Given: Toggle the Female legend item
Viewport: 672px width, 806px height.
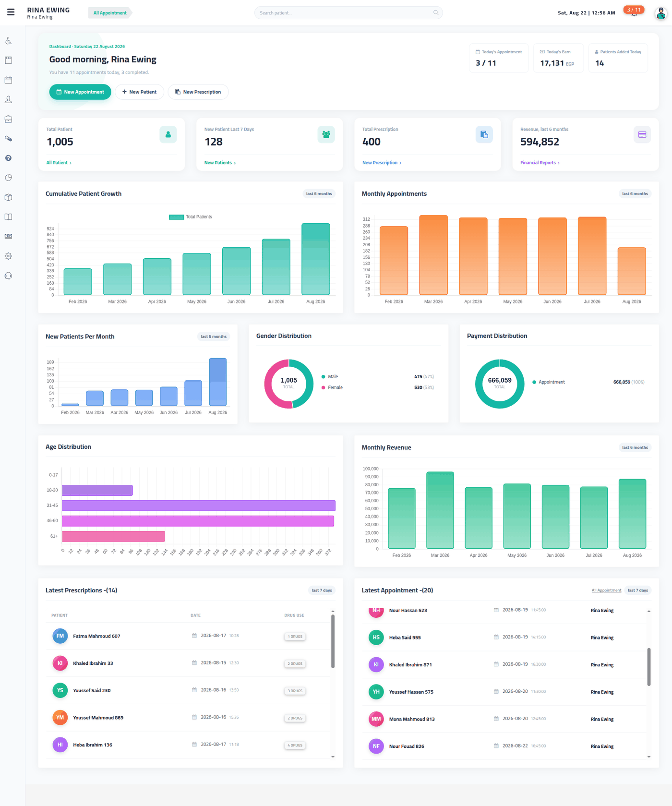Looking at the screenshot, I should [x=332, y=387].
